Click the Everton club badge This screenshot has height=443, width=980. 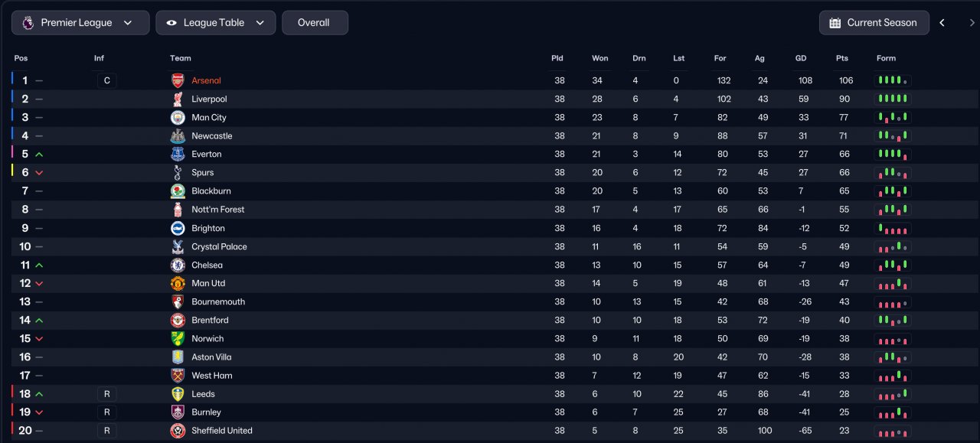point(178,154)
